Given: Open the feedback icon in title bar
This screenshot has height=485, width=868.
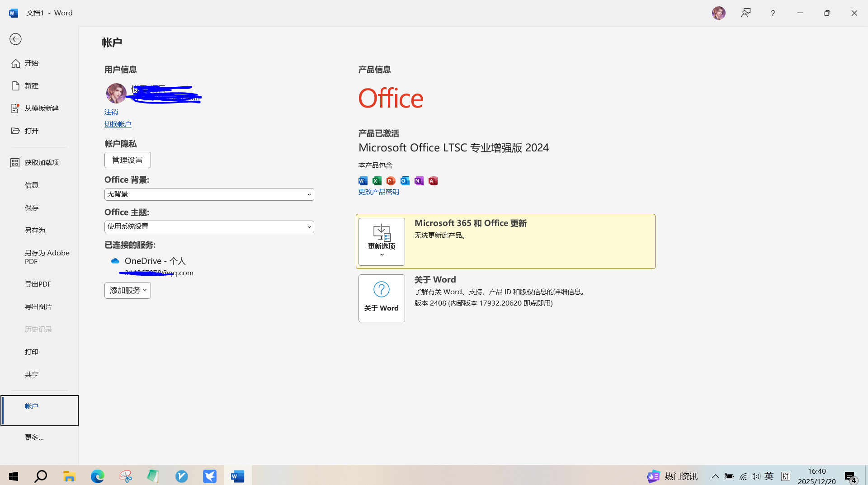Looking at the screenshot, I should click(745, 13).
